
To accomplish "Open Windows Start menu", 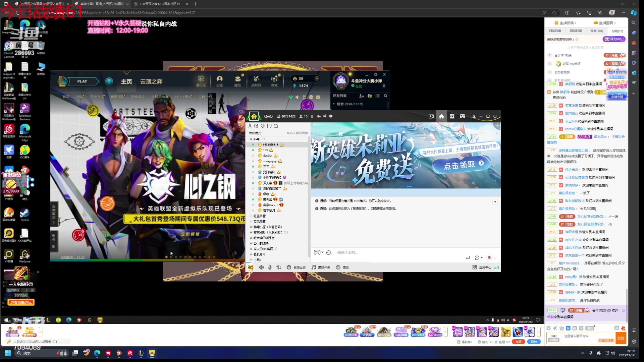I will [x=8, y=353].
